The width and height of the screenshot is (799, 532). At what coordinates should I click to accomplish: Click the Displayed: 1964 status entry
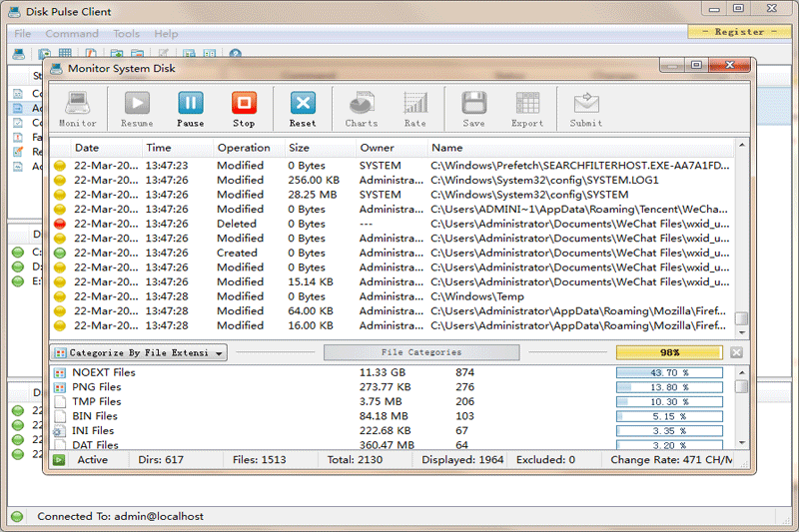(462, 460)
